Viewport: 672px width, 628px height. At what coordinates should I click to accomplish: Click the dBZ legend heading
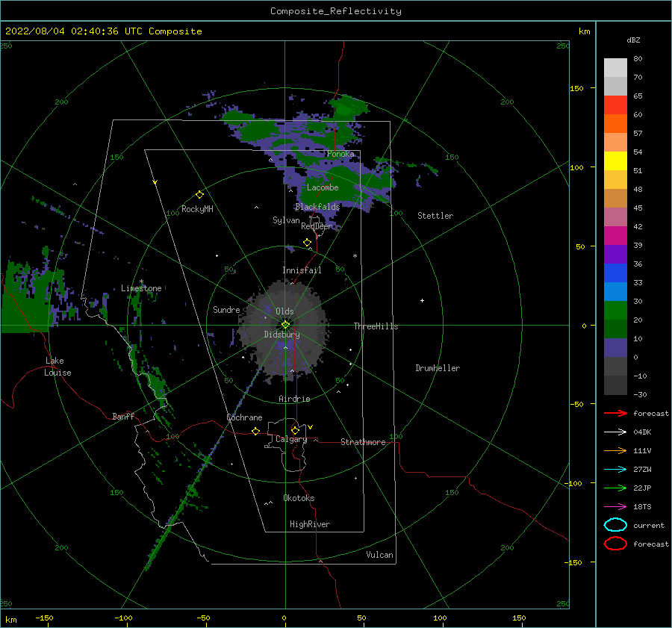(x=633, y=40)
